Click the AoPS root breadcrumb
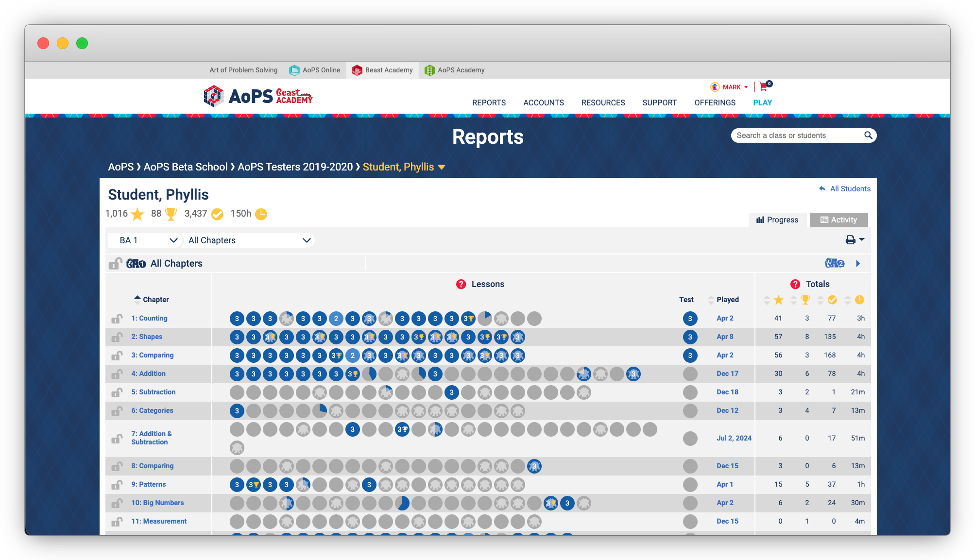This screenshot has width=975, height=560. coord(120,167)
